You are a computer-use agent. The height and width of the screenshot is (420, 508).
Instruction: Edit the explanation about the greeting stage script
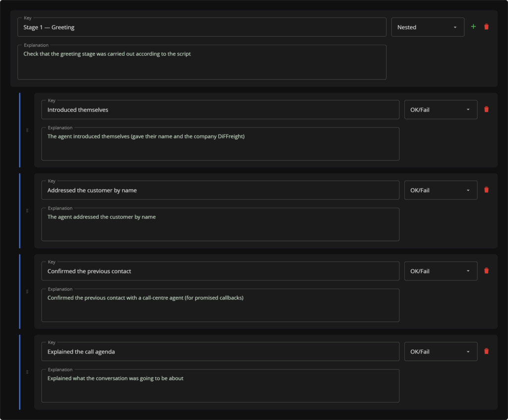coord(202,62)
